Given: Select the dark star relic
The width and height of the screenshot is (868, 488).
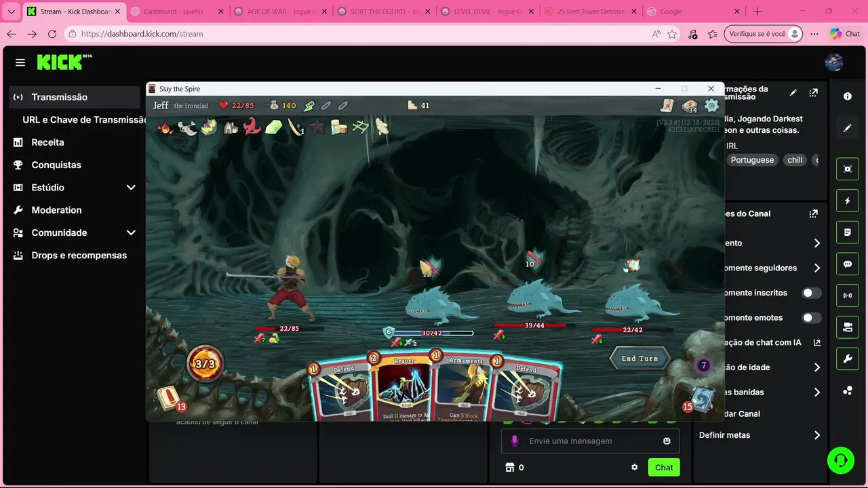Looking at the screenshot, I should [x=317, y=127].
